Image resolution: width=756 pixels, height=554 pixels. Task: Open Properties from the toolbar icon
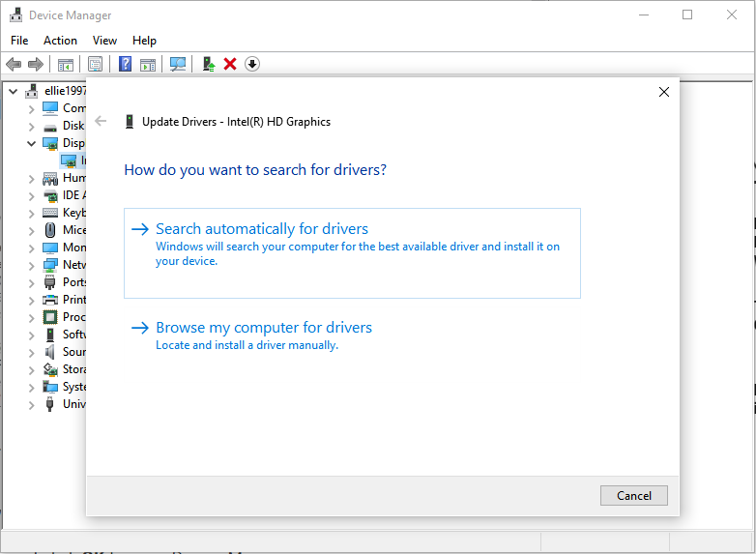95,64
